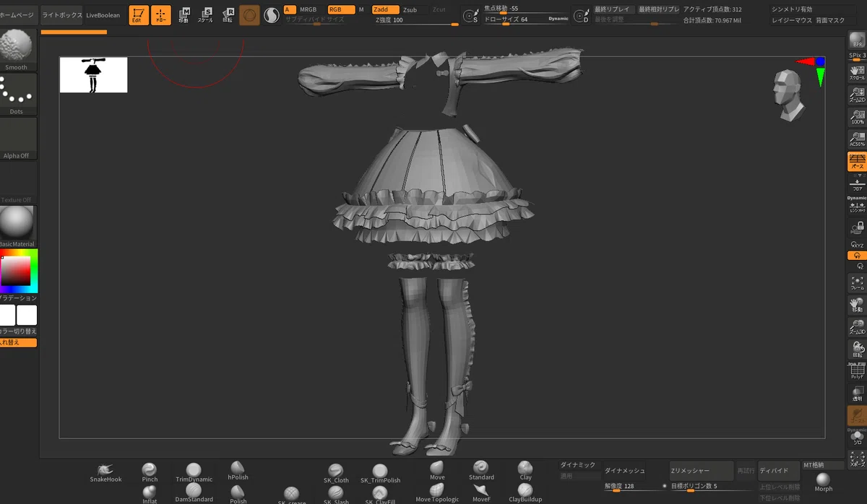Image resolution: width=867 pixels, height=504 pixels.
Task: Open the Home Page (ホームページ) tab
Action: (17, 14)
